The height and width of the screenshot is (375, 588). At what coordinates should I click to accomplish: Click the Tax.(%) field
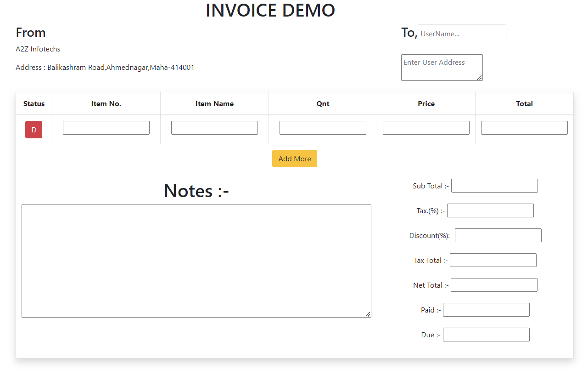pyautogui.click(x=490, y=210)
